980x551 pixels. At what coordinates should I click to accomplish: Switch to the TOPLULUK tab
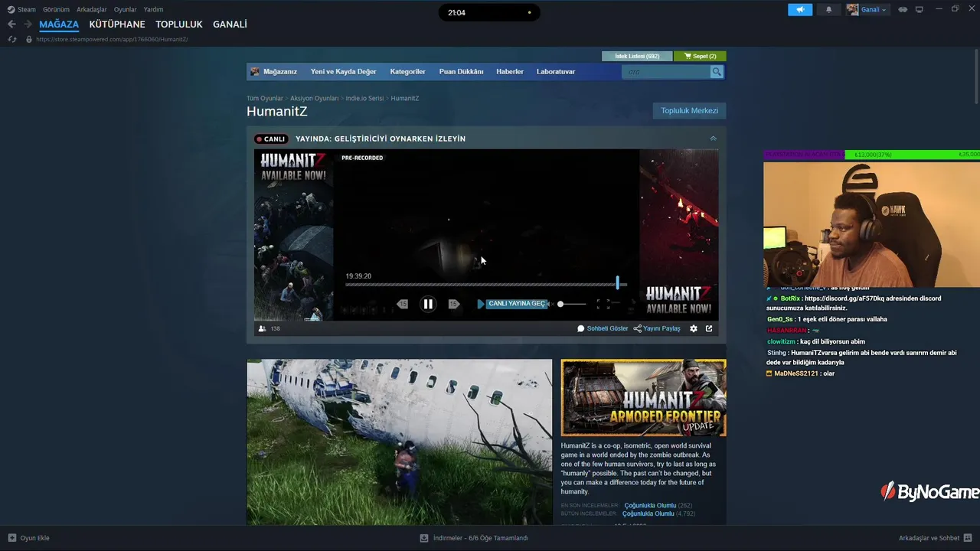(x=179, y=24)
